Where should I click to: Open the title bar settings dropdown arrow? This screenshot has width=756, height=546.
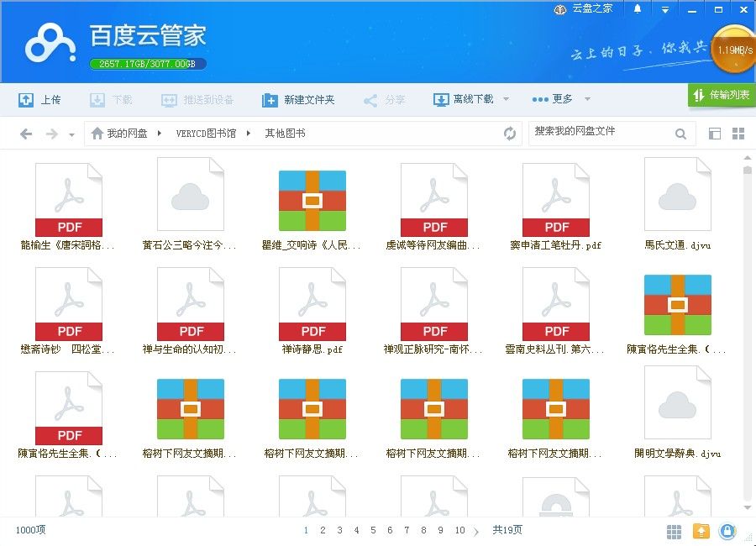tap(665, 9)
